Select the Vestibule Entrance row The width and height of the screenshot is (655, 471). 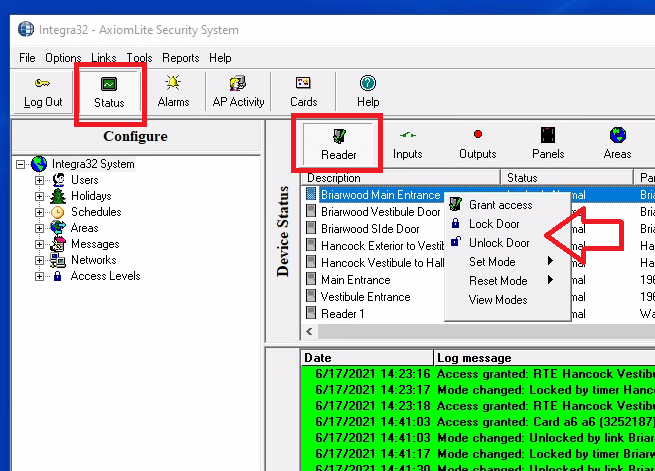click(478, 296)
